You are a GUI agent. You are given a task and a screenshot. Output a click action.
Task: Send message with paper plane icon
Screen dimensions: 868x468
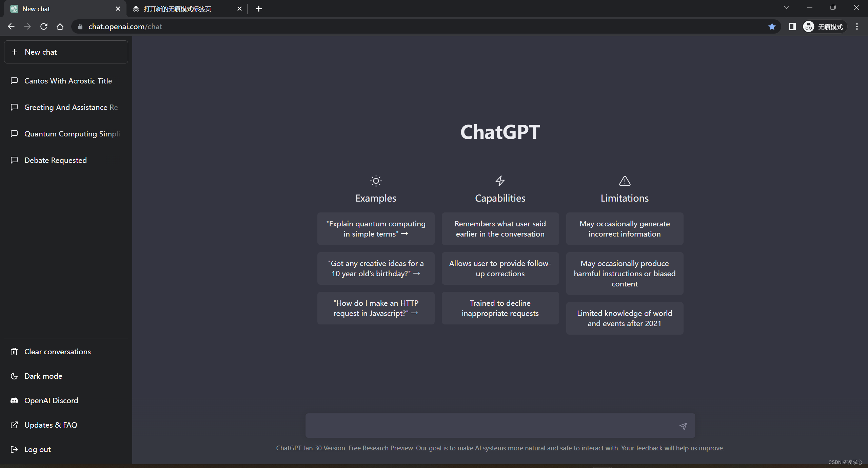click(x=683, y=426)
